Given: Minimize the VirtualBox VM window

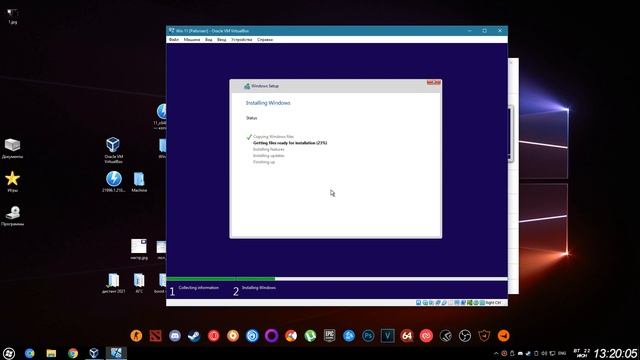Looking at the screenshot, I should (x=470, y=31).
